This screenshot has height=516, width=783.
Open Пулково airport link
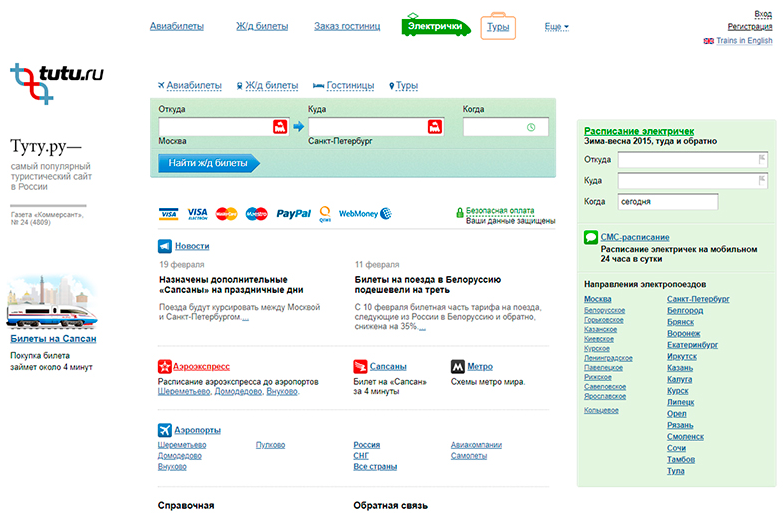(270, 445)
